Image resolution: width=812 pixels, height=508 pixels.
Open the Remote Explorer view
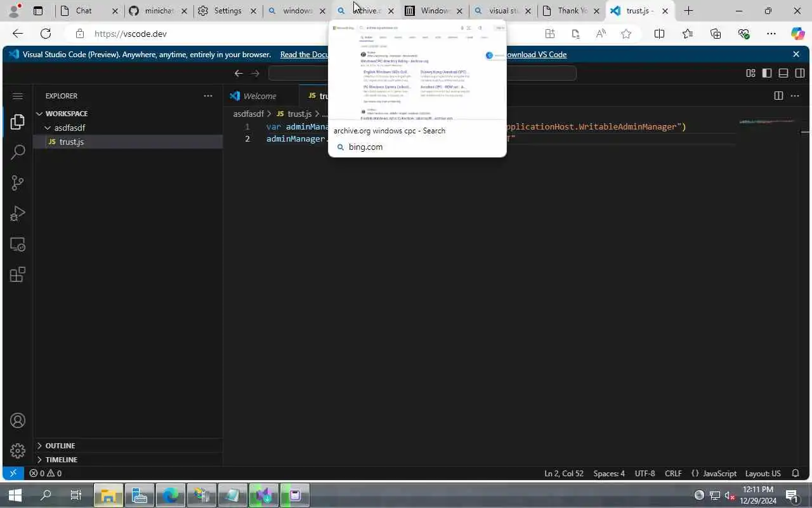(x=18, y=244)
